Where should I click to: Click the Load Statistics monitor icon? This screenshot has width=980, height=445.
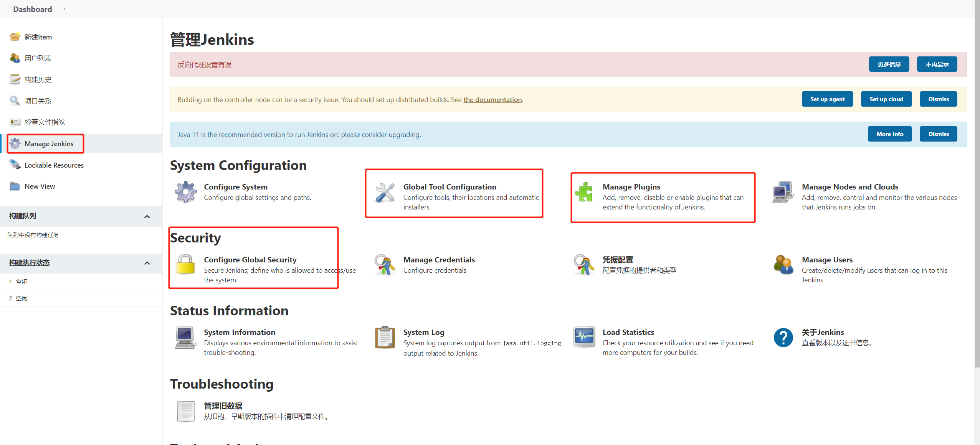[x=584, y=337]
